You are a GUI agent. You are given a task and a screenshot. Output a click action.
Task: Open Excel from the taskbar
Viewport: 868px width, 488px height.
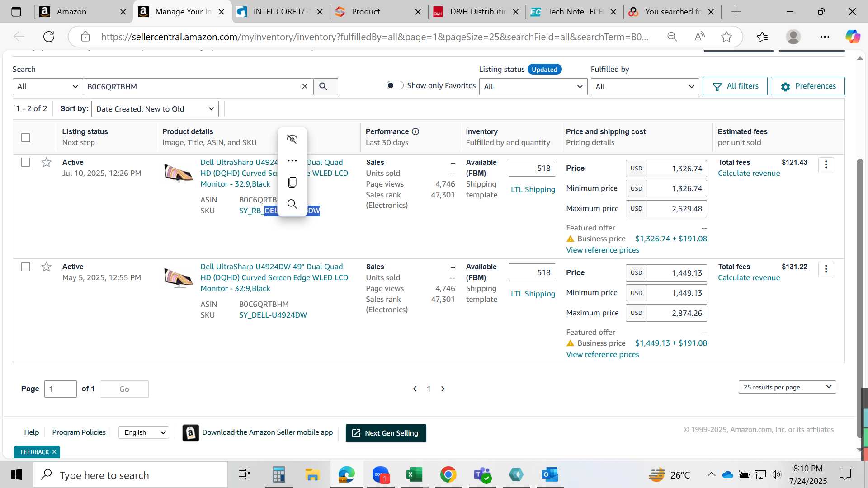(414, 474)
